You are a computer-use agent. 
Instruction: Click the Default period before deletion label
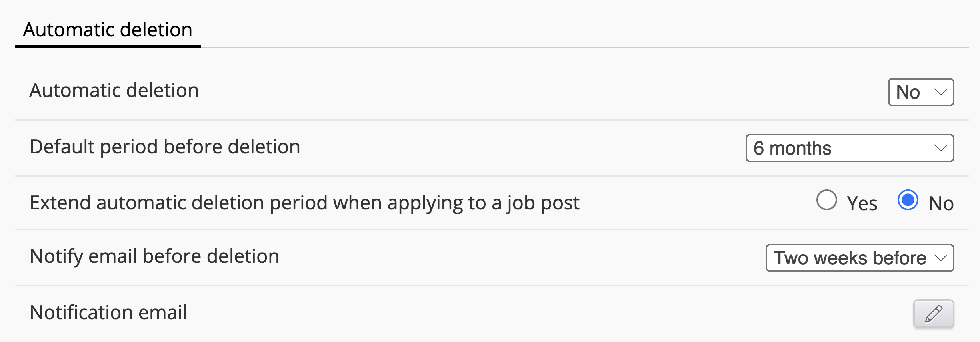[165, 147]
